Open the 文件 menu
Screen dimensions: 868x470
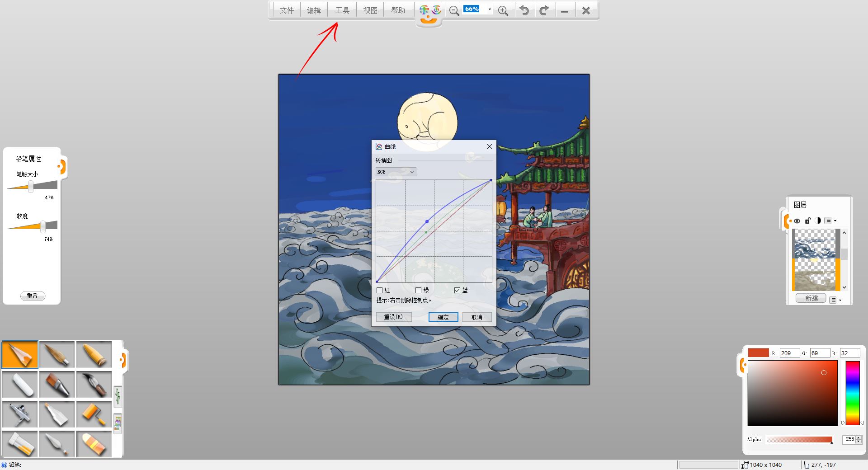pyautogui.click(x=286, y=10)
